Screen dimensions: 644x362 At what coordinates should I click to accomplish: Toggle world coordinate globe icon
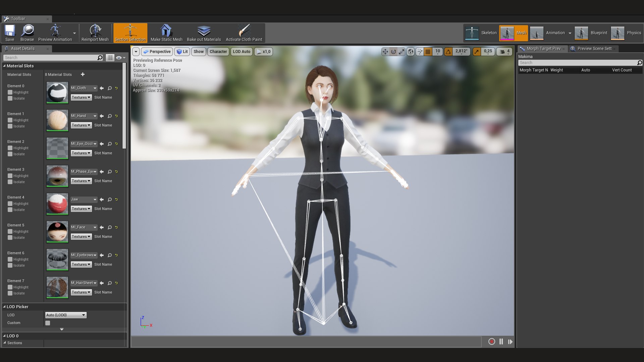click(x=410, y=52)
